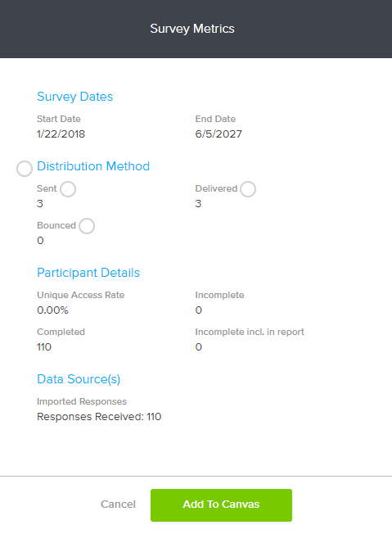
Task: Click the Responses Received: 110 text
Action: (x=99, y=417)
